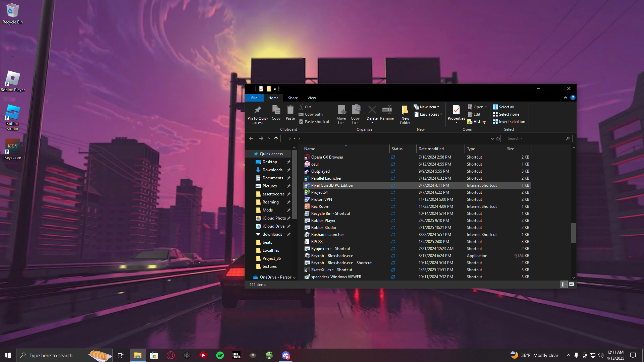
Task: Sort files by Name column header
Action: 345,149
